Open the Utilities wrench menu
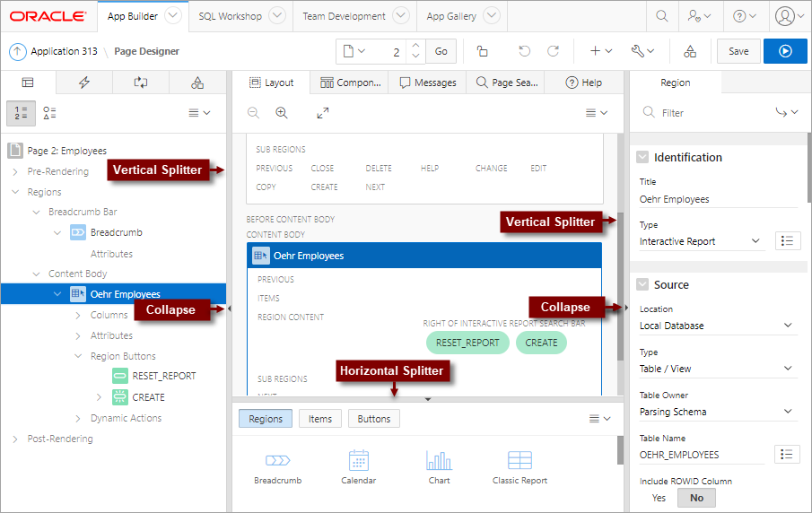This screenshot has width=812, height=513. (x=642, y=51)
